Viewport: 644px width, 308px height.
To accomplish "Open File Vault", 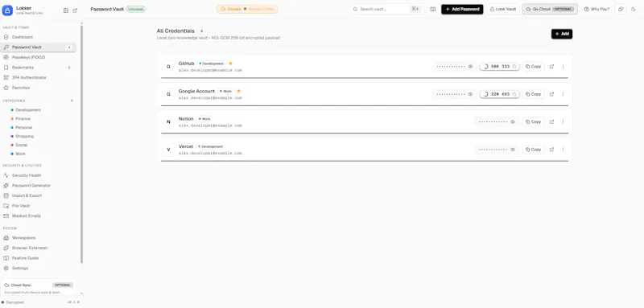I will [38, 206].
